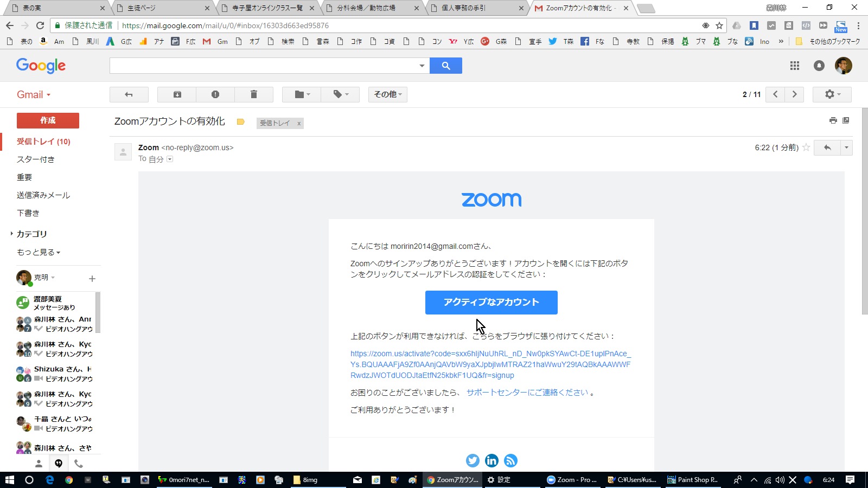Click the LinkedIn icon in email footer
This screenshot has height=488, width=868.
coord(492,460)
